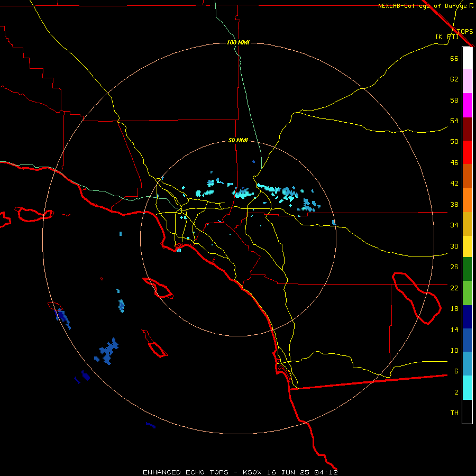Select the dark green legend swatch
This screenshot has width=476, height=476.
[x=467, y=269]
